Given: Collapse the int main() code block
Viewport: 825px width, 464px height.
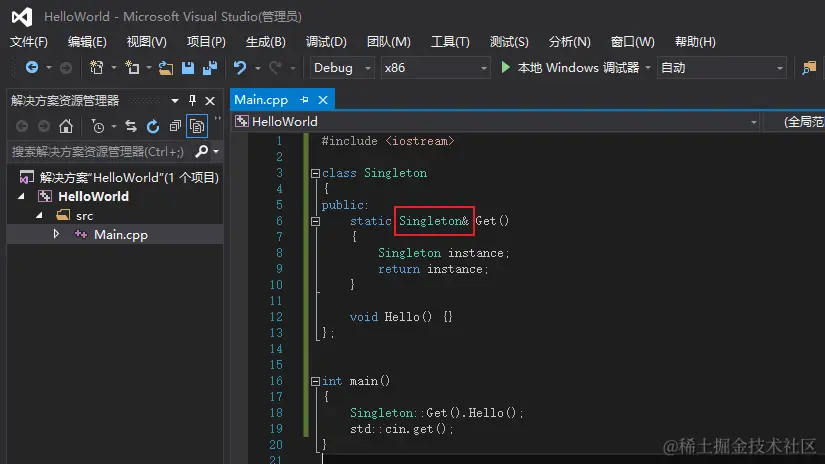Looking at the screenshot, I should 315,381.
